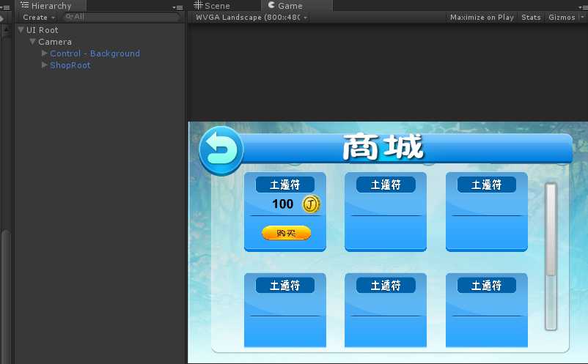
Task: Click the orange 购买 buy button
Action: point(287,233)
